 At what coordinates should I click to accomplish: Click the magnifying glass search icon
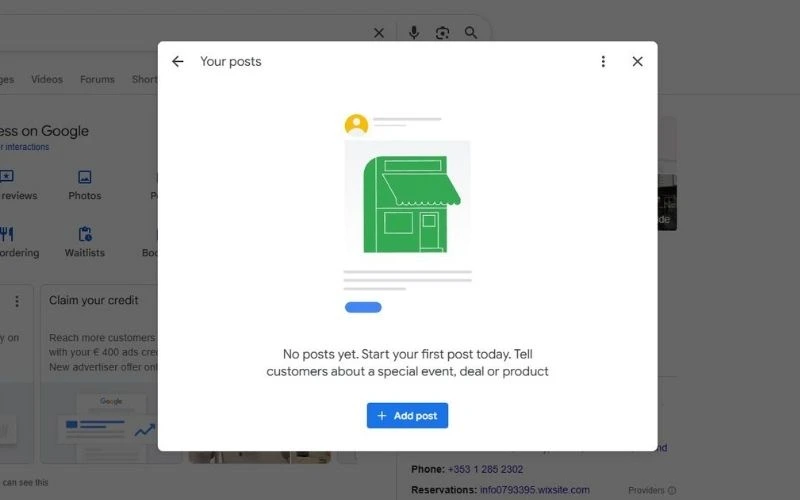(471, 33)
